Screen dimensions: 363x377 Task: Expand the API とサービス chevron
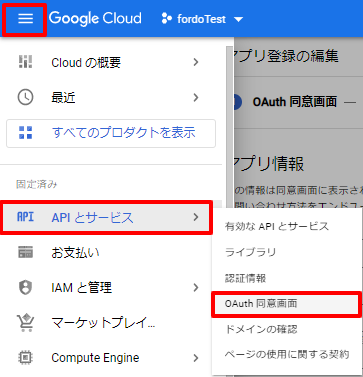pos(196,217)
